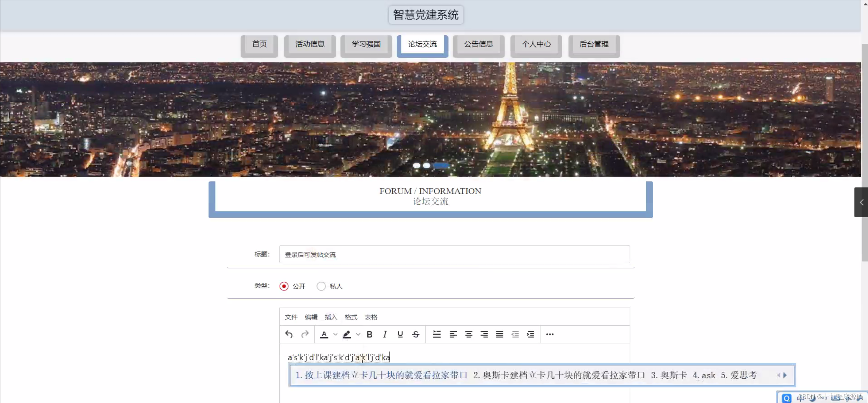The image size is (868, 403).
Task: Apply strikethrough formatting
Action: (416, 334)
